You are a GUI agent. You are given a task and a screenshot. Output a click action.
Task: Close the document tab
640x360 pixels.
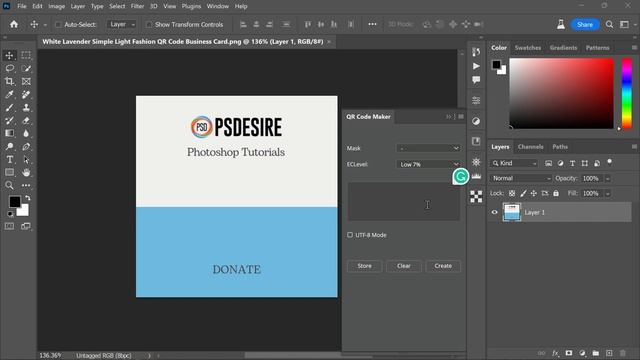pyautogui.click(x=329, y=42)
